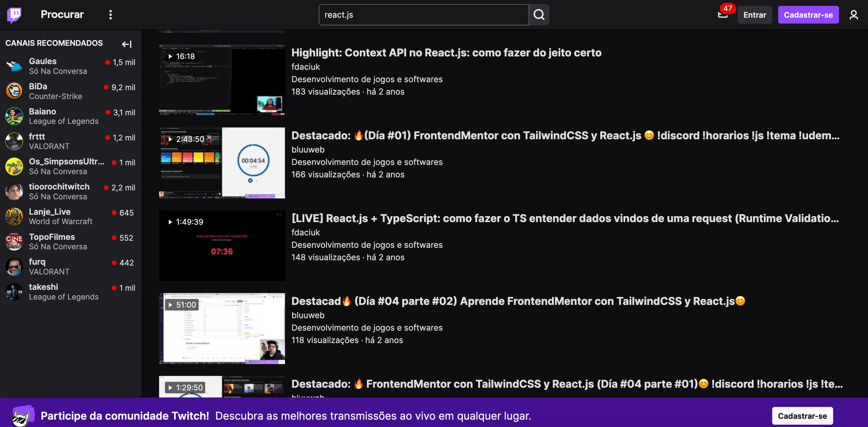Viewport: 868px width, 427px height.
Task: Click the Twitch logo home icon
Action: point(14,15)
